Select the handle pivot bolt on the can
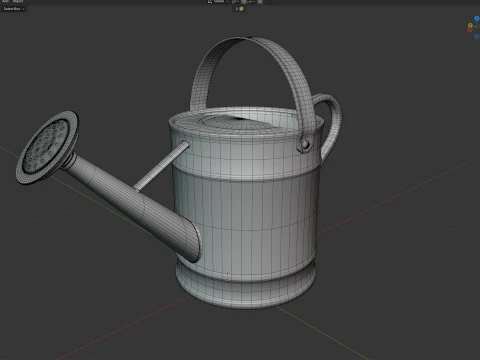Image resolution: width=480 pixels, height=360 pixels. (305, 145)
